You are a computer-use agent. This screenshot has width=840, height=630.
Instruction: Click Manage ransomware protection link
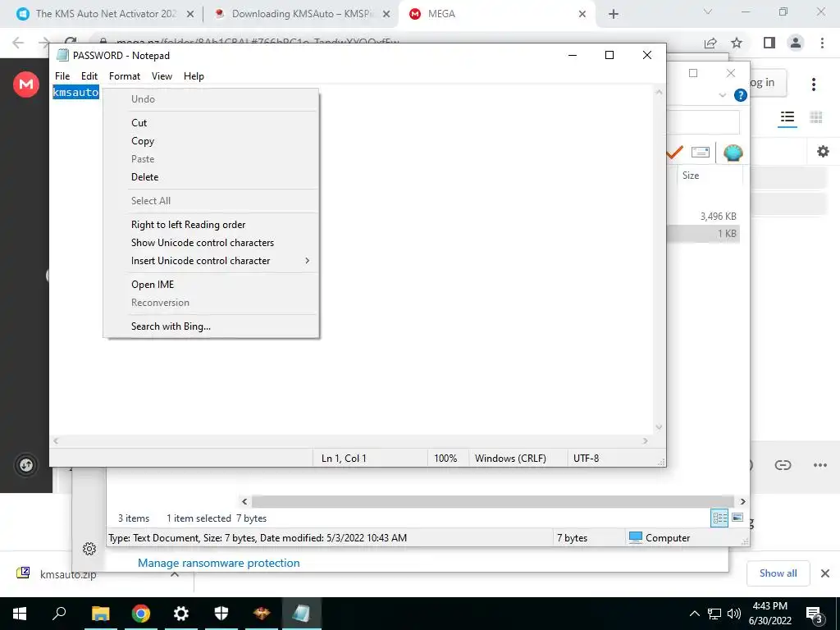pyautogui.click(x=218, y=563)
